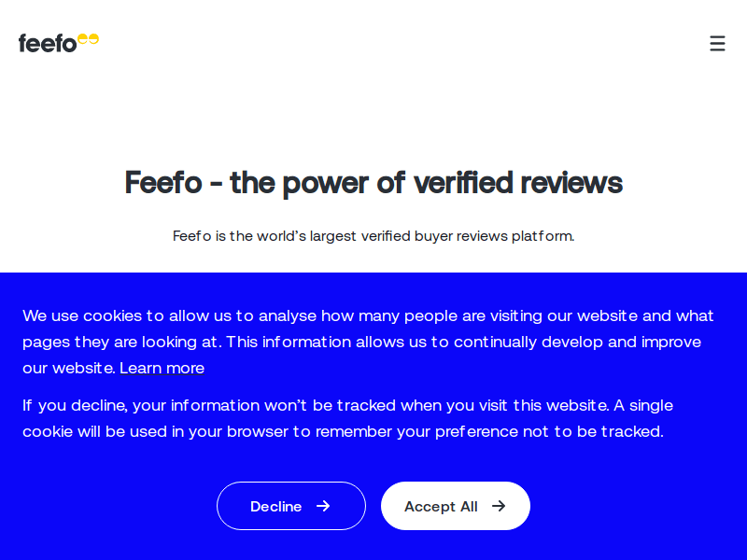Click the cookie consent banner text

click(x=368, y=342)
